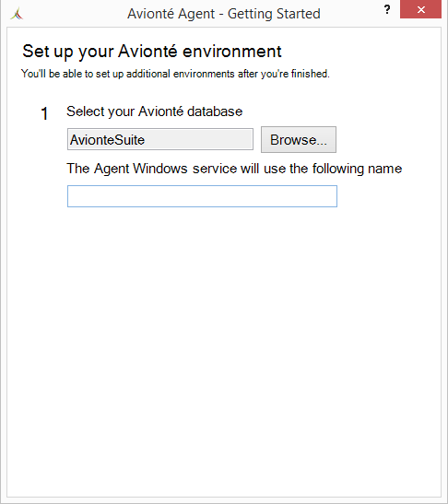
Task: Click the word "database" in the step label
Action: 215,111
